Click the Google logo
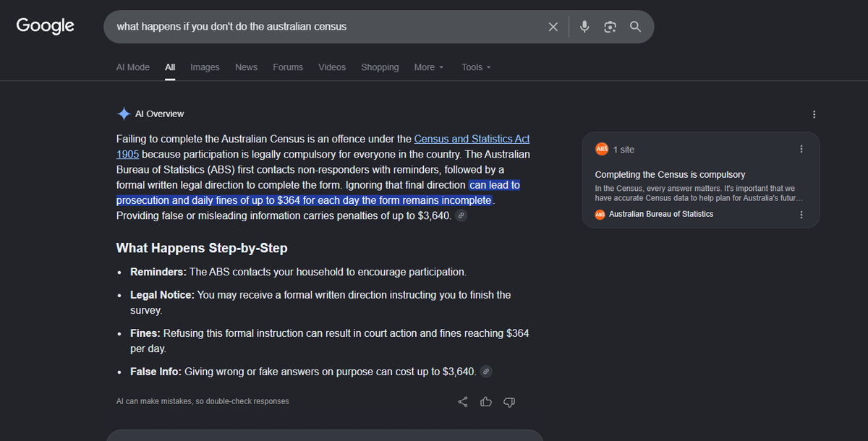This screenshot has height=441, width=868. (x=45, y=26)
